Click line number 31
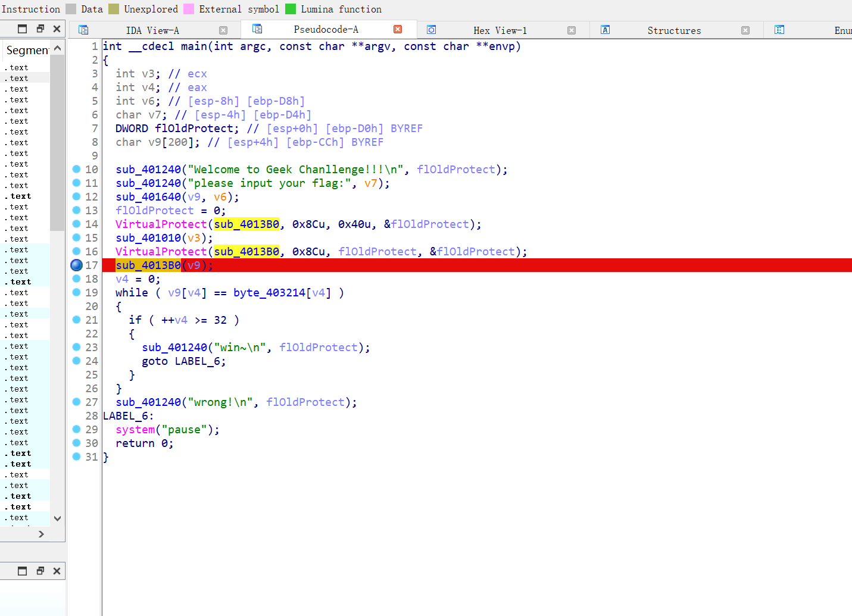 pos(91,457)
